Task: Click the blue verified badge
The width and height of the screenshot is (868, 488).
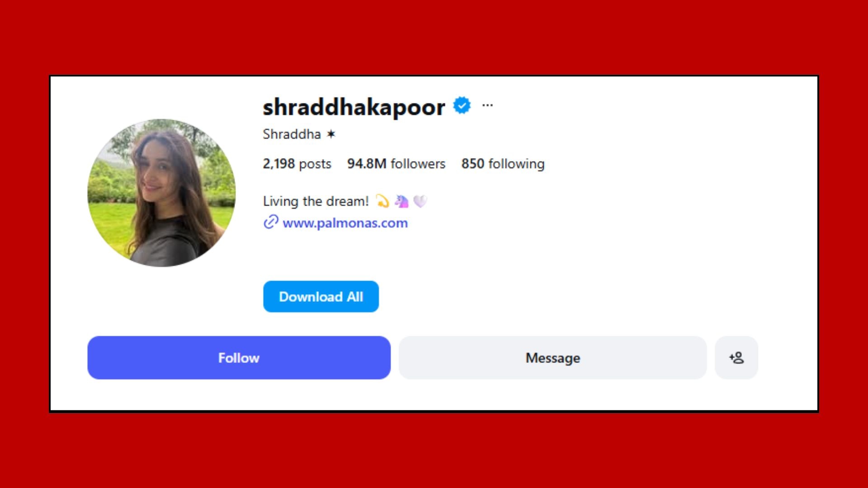Action: coord(462,105)
